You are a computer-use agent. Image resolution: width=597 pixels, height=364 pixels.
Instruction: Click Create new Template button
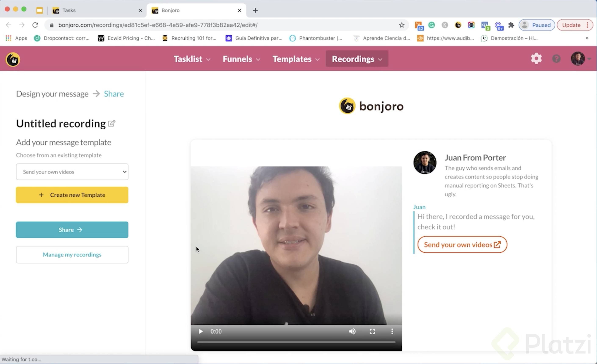(72, 195)
